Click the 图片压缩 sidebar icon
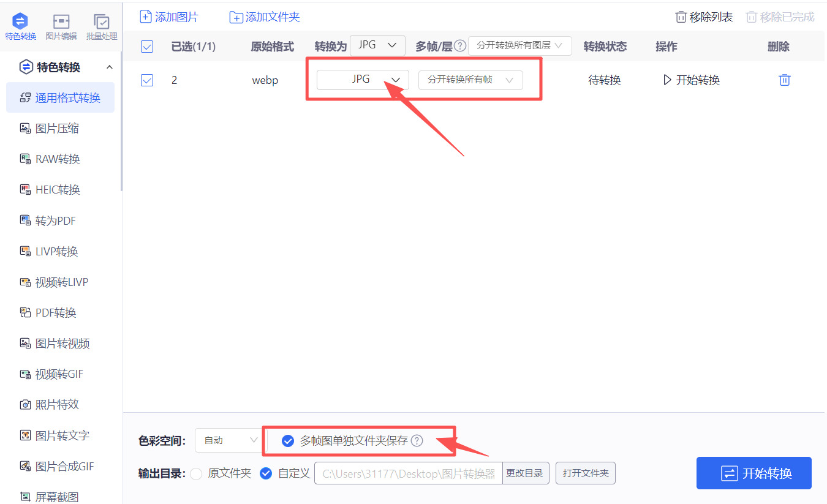The image size is (827, 504). pos(25,129)
